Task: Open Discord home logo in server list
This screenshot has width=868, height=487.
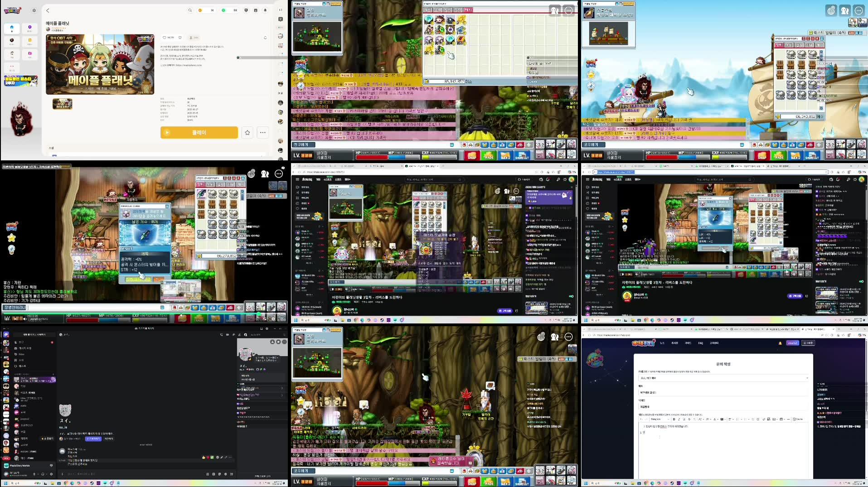Action: [6, 335]
